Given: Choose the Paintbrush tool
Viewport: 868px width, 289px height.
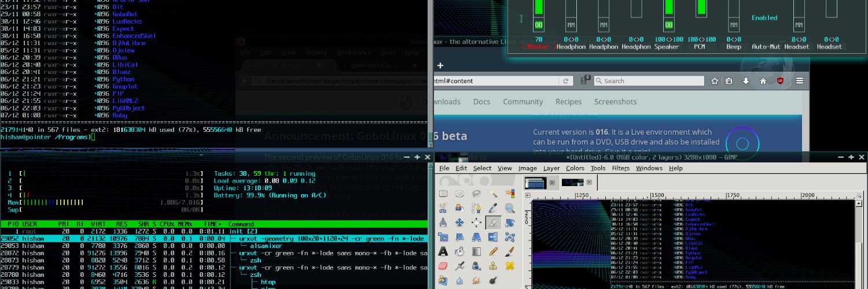Looking at the screenshot, I should (x=510, y=251).
